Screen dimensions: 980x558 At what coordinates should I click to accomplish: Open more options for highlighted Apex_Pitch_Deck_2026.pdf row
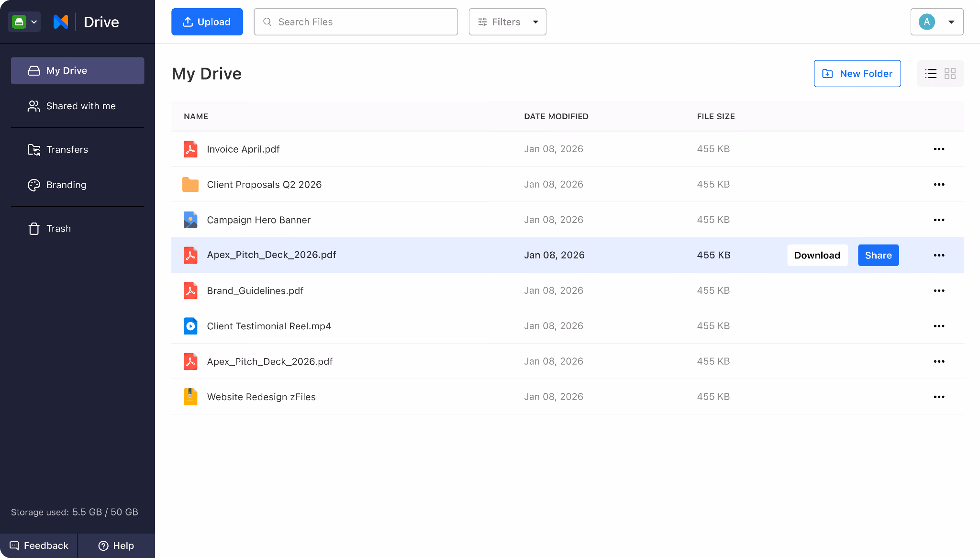939,256
